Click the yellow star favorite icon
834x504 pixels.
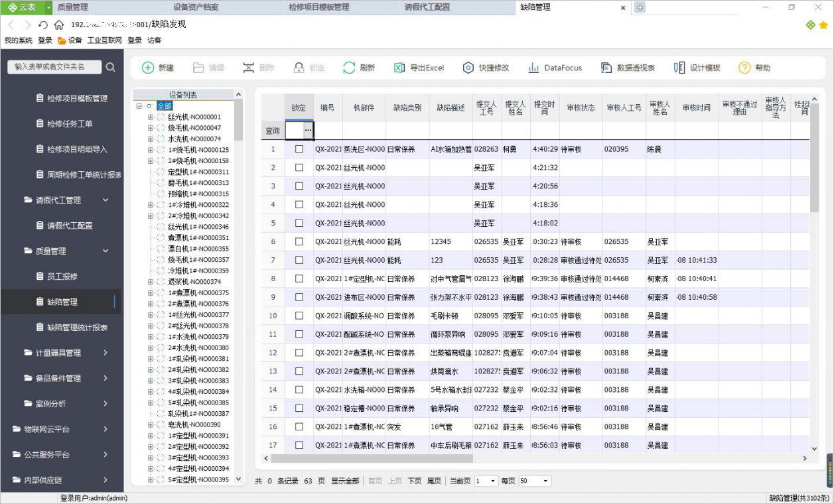click(x=823, y=25)
